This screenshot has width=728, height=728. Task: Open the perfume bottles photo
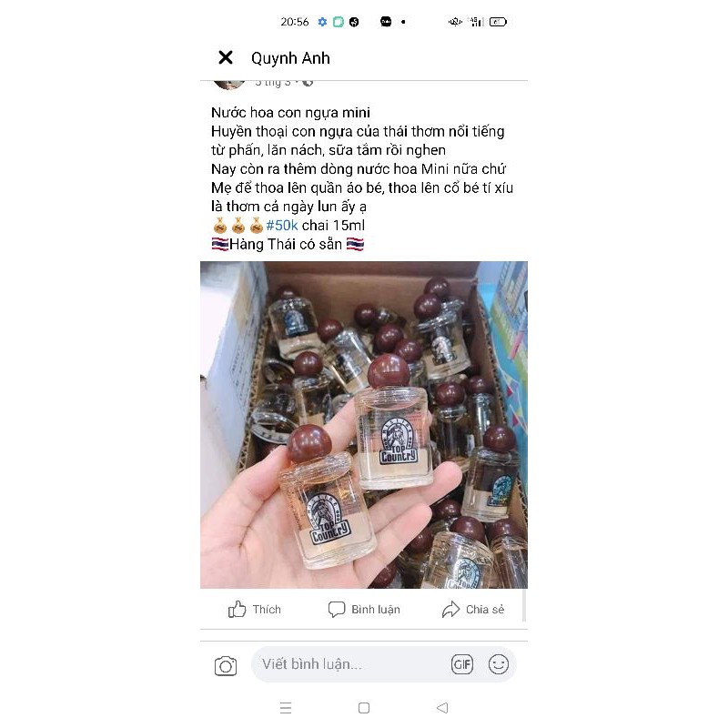tap(364, 425)
